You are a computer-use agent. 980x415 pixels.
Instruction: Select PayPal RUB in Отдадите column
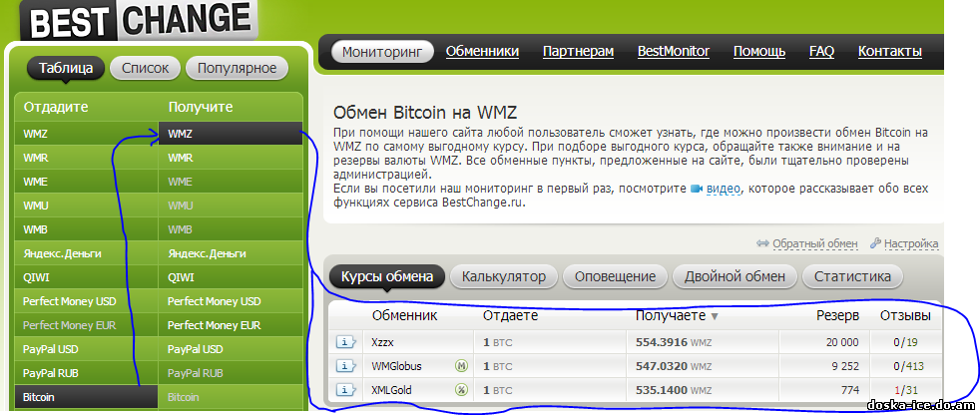click(86, 373)
